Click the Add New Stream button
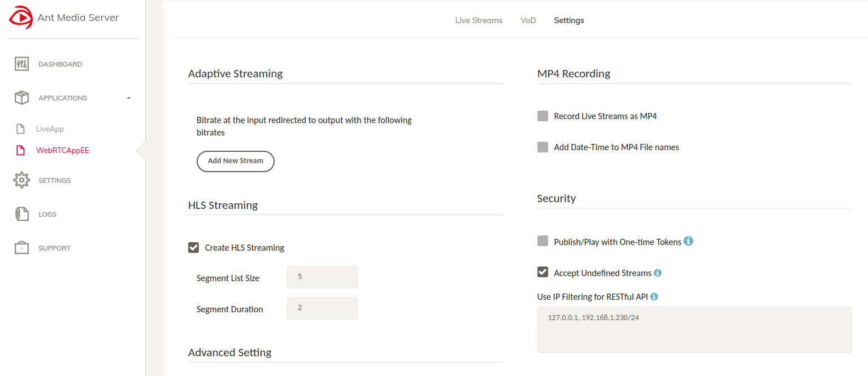 click(x=235, y=161)
